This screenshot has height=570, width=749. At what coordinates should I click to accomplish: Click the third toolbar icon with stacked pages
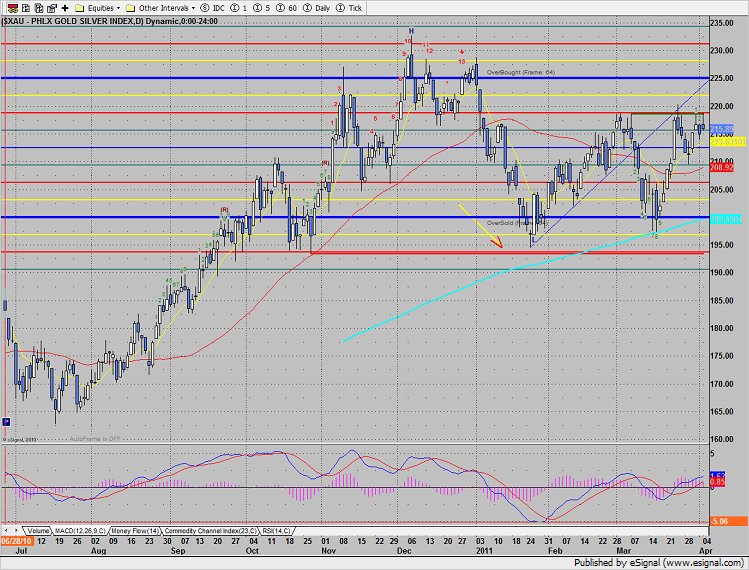(39, 8)
